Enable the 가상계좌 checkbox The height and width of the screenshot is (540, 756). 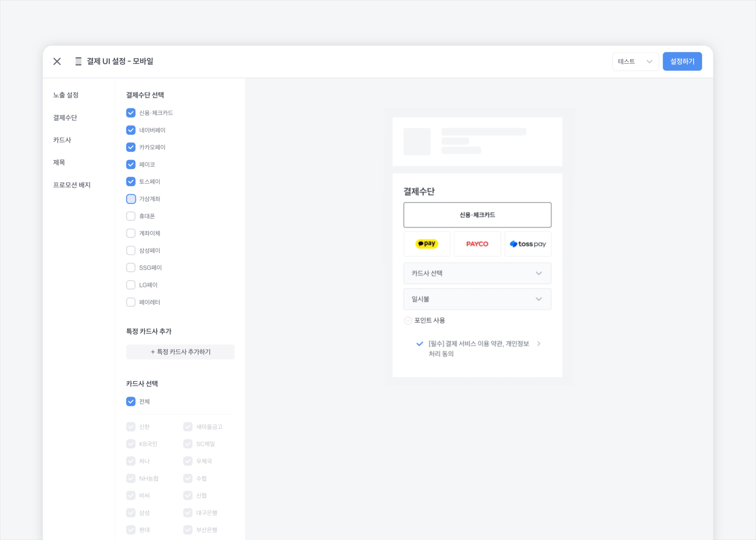click(x=131, y=199)
